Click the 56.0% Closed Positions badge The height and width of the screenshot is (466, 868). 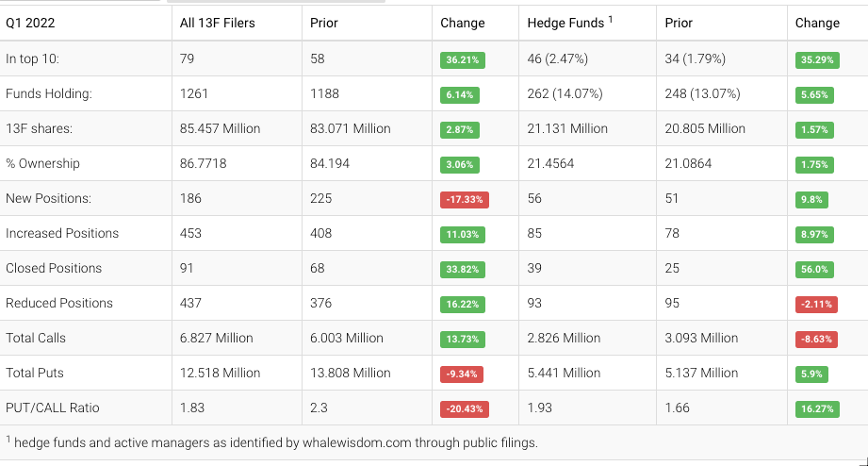click(813, 269)
